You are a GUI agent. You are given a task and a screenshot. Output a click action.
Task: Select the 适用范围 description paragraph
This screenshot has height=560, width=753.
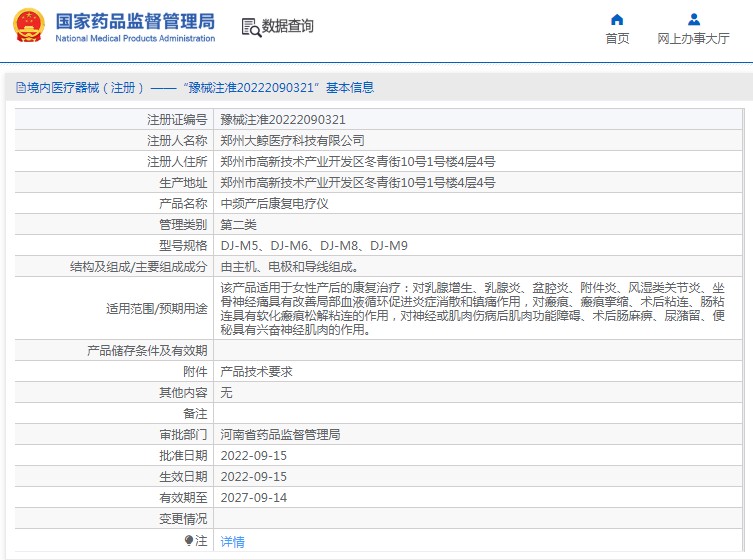(473, 309)
